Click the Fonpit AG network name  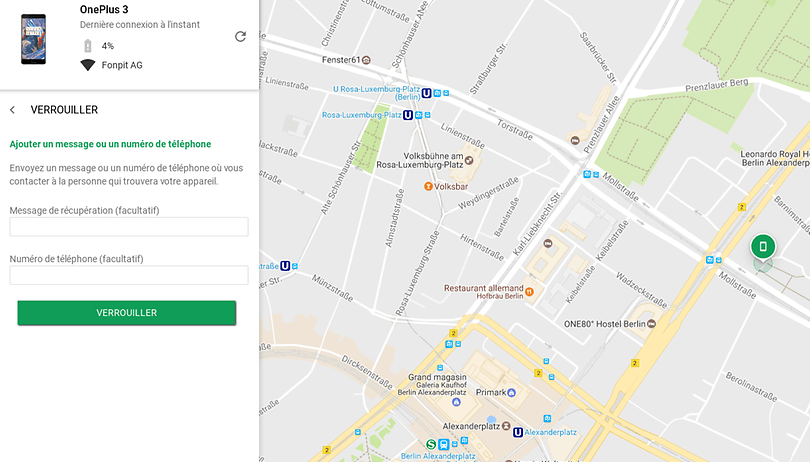coord(122,65)
